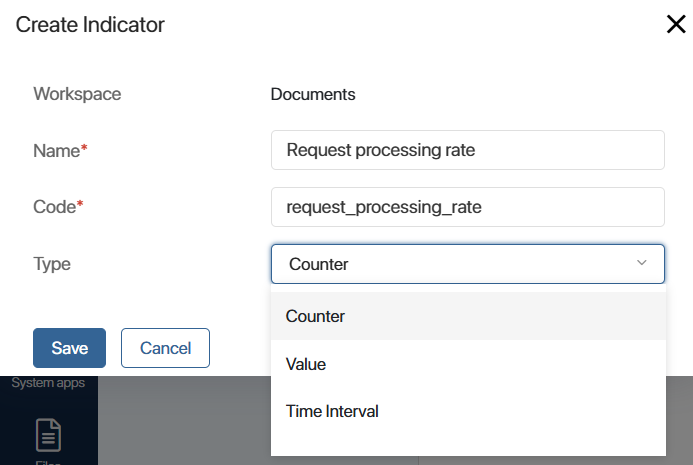
Task: Select Counter option in list
Action: (468, 316)
